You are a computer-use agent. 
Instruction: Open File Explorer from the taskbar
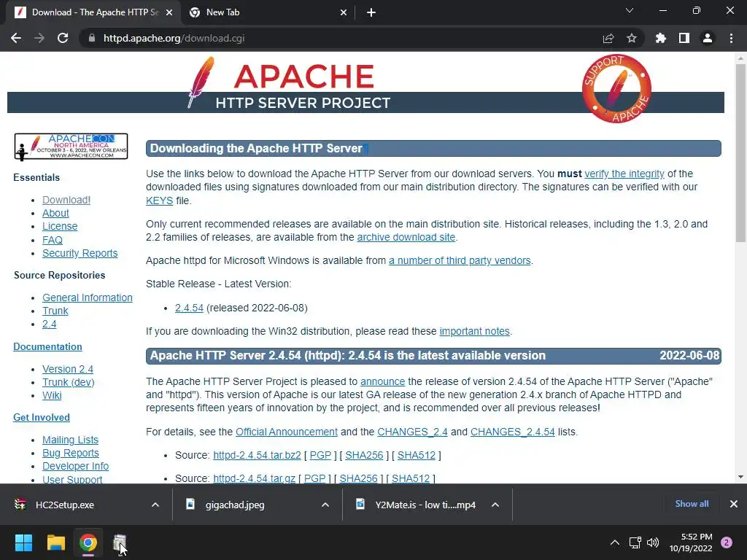(x=55, y=542)
